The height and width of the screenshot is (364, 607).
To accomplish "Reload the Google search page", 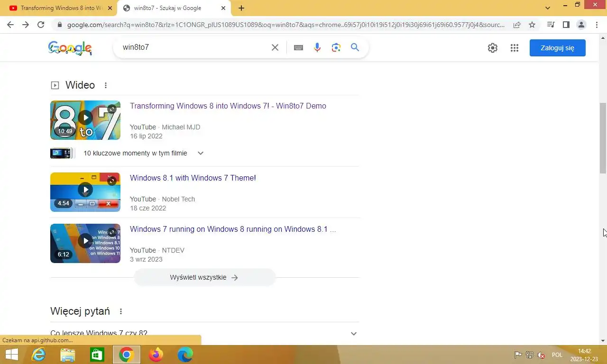I will click(x=41, y=25).
